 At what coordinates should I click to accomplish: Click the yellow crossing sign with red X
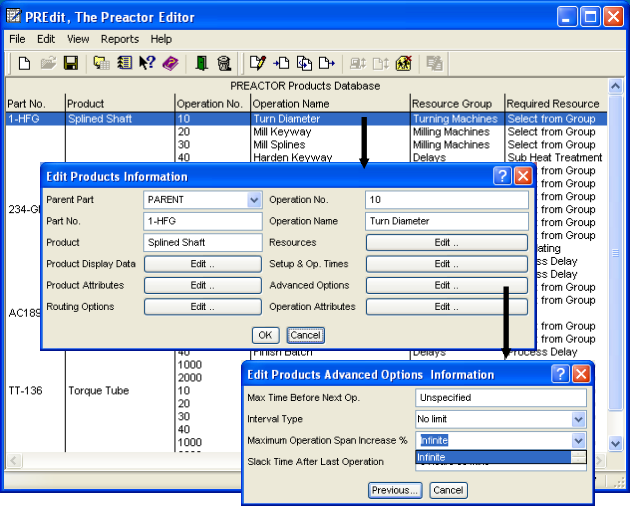pos(404,63)
